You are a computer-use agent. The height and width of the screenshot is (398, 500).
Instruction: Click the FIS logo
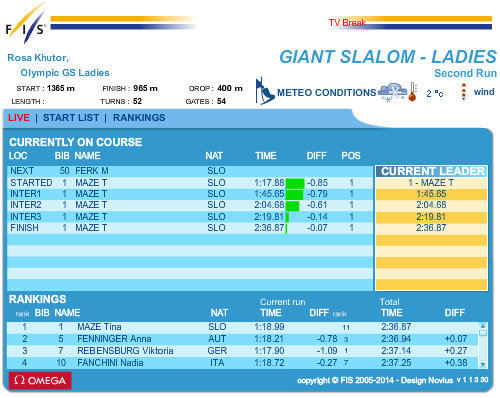tap(25, 24)
